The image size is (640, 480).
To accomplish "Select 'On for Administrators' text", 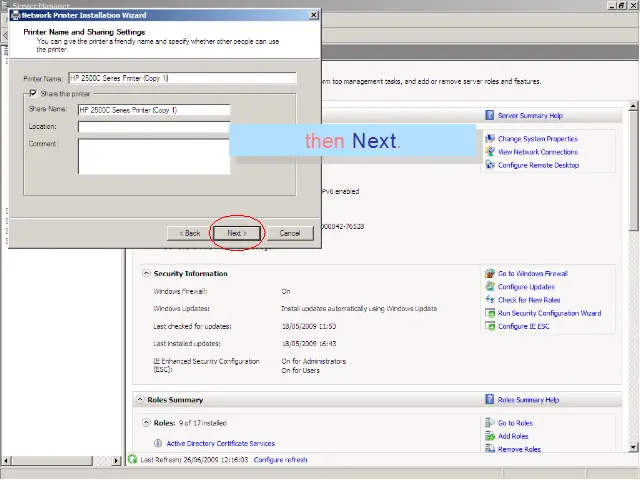I will click(x=313, y=361).
